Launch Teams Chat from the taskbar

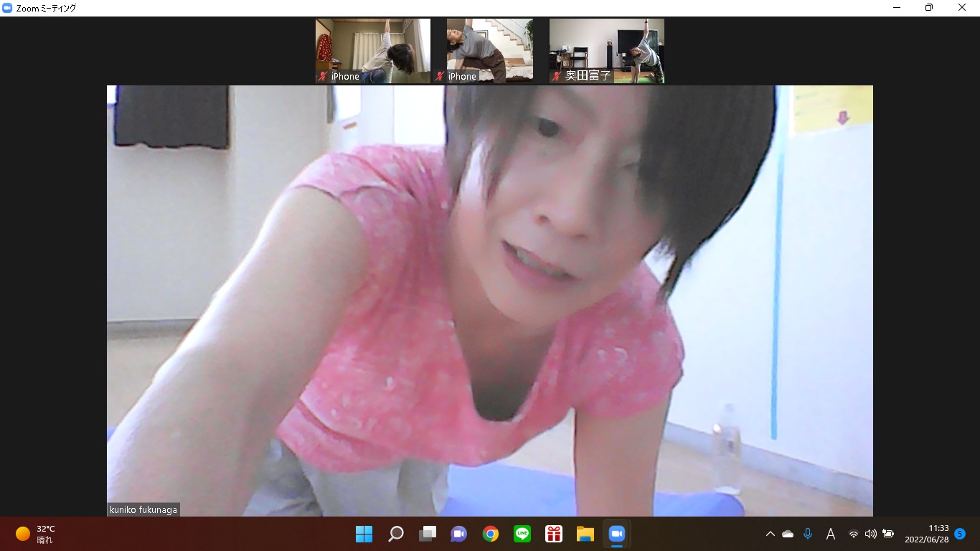tap(459, 534)
